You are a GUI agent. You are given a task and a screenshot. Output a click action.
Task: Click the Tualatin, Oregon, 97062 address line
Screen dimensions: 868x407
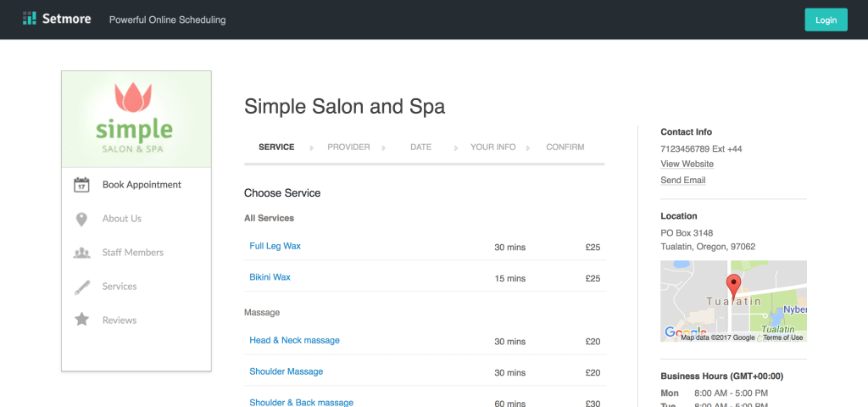pyautogui.click(x=708, y=247)
